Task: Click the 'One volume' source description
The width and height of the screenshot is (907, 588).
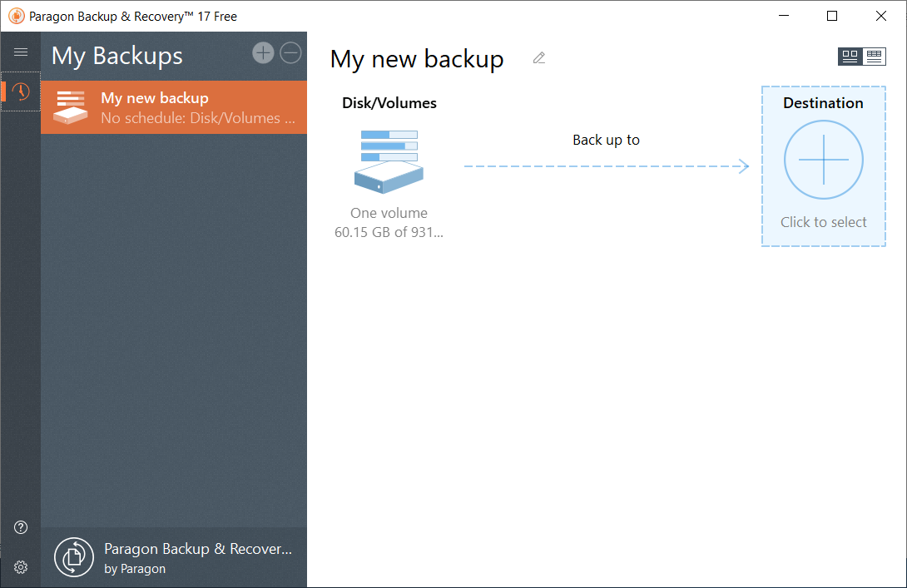Action: (389, 213)
